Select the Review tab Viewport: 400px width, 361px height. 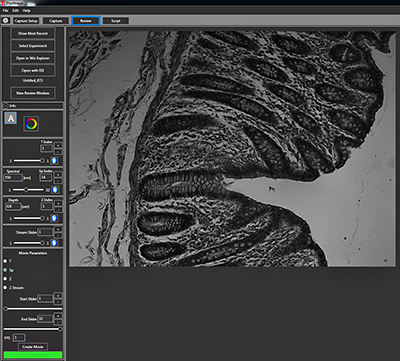86,21
